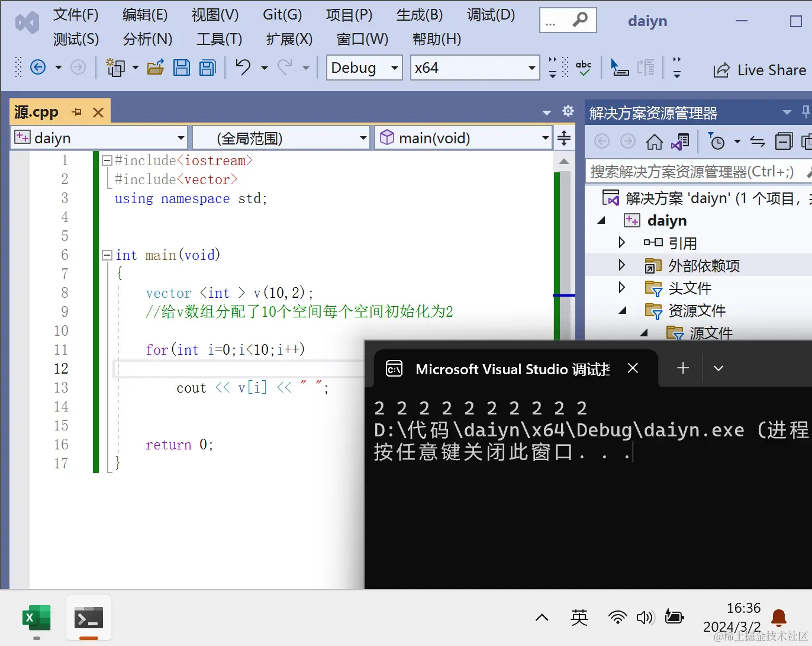
Task: Collapse the #include region
Action: click(x=107, y=160)
